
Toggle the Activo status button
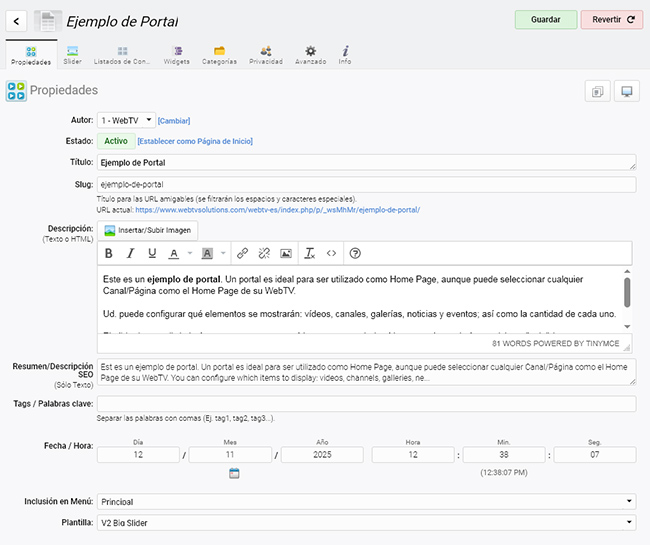(116, 141)
